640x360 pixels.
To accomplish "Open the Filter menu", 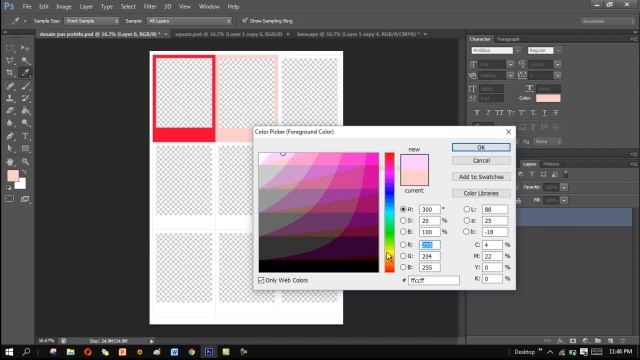I will pyautogui.click(x=150, y=7).
